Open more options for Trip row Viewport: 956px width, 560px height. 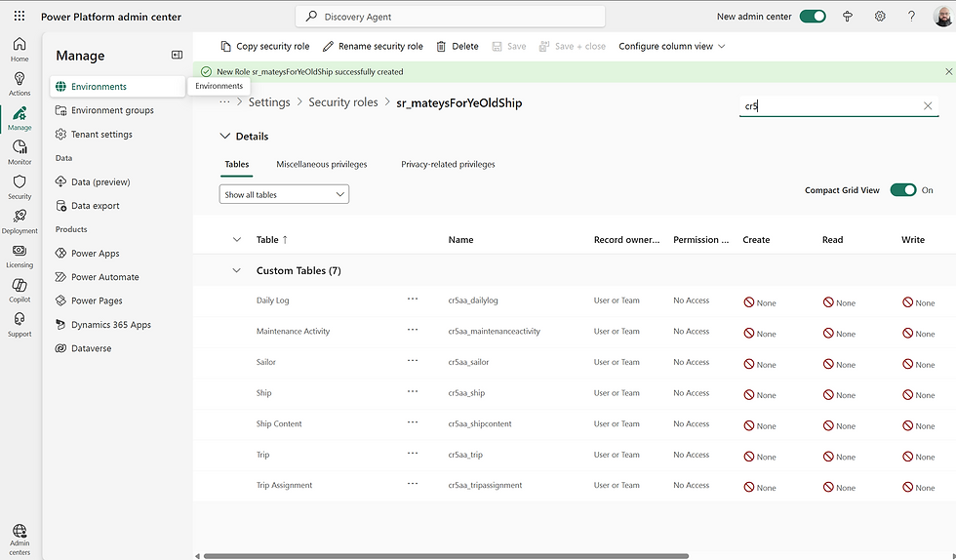[413, 453]
